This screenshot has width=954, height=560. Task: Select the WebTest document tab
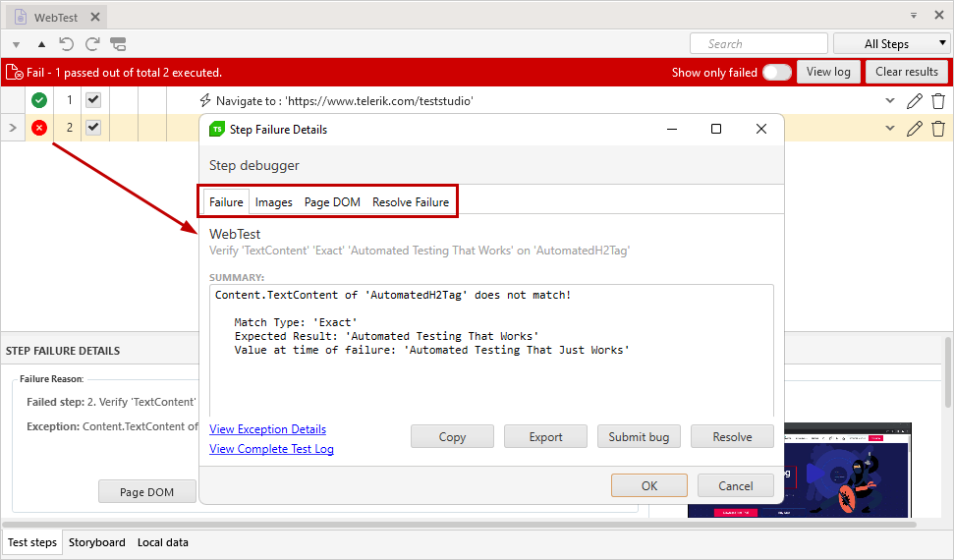pyautogui.click(x=56, y=17)
